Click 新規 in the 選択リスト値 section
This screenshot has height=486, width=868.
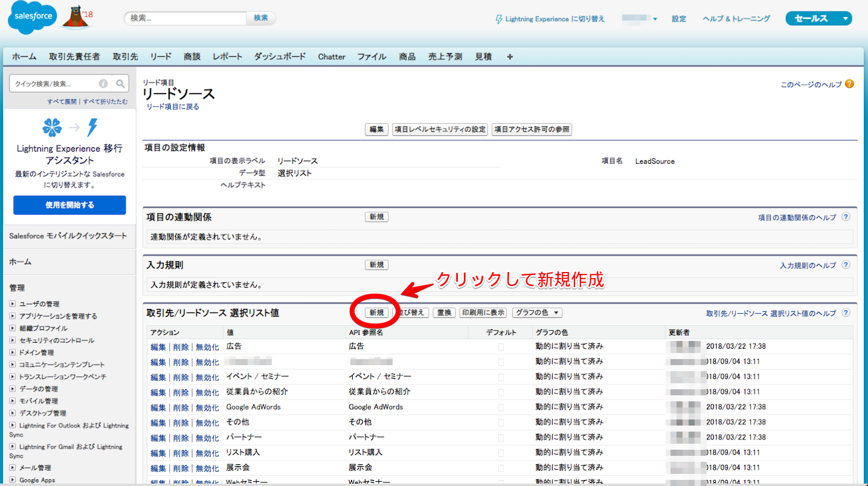click(377, 313)
